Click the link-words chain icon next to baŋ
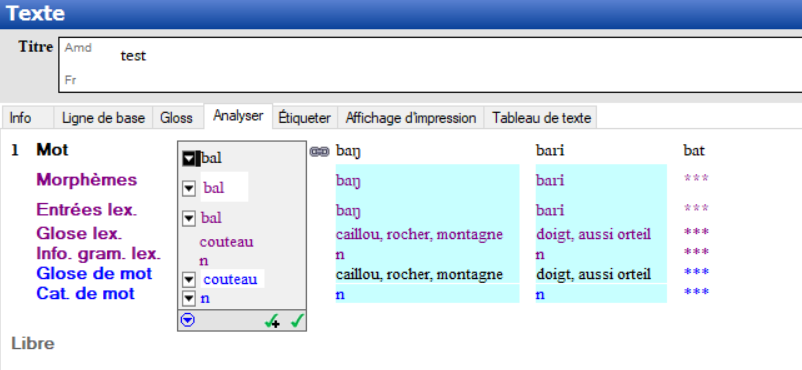 [x=320, y=151]
